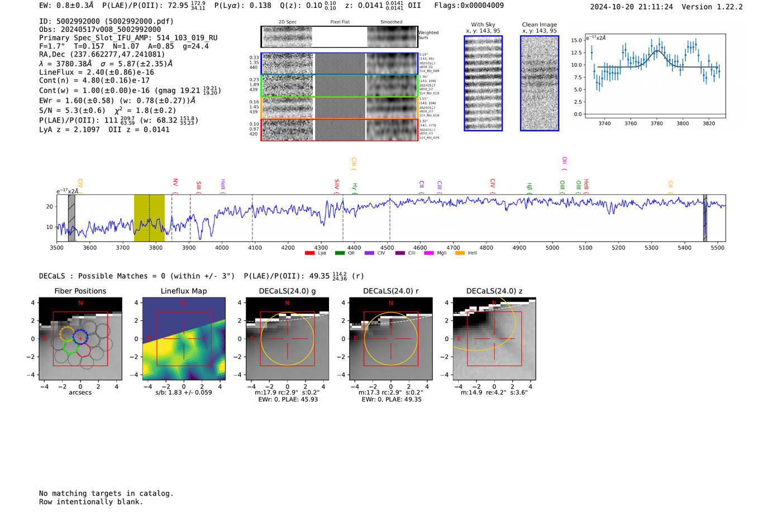Open the DECaLS(24.0) r image
The height and width of the screenshot is (532, 782).
[390, 339]
